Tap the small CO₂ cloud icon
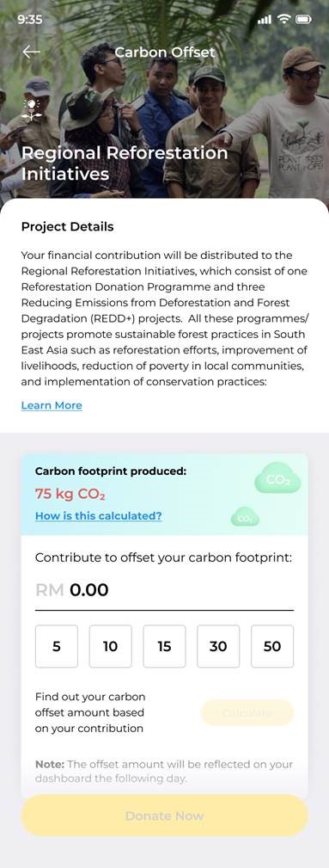This screenshot has height=868, width=329. click(x=245, y=518)
